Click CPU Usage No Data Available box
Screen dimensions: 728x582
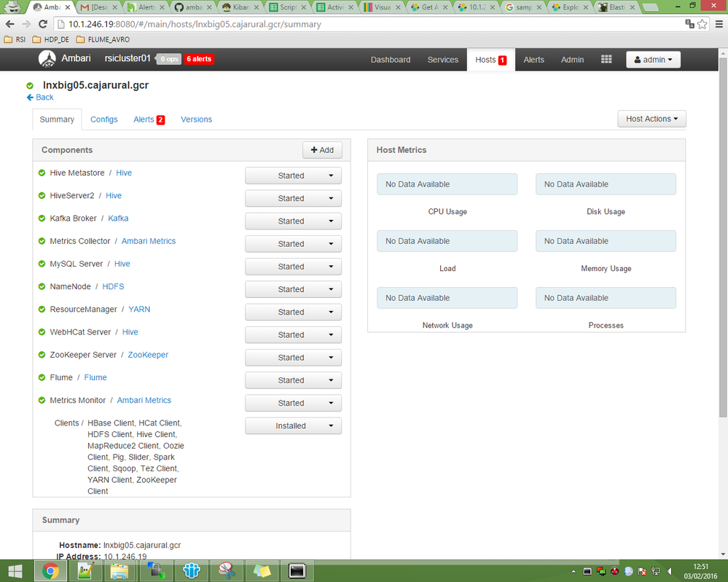447,184
